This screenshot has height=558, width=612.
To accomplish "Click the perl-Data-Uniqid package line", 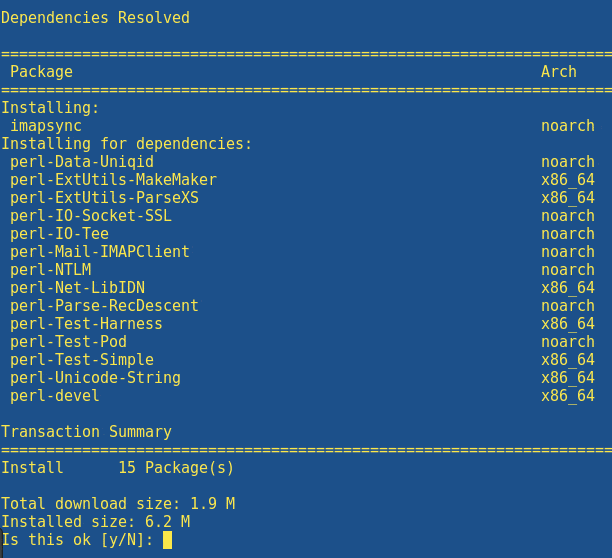I will [x=82, y=162].
